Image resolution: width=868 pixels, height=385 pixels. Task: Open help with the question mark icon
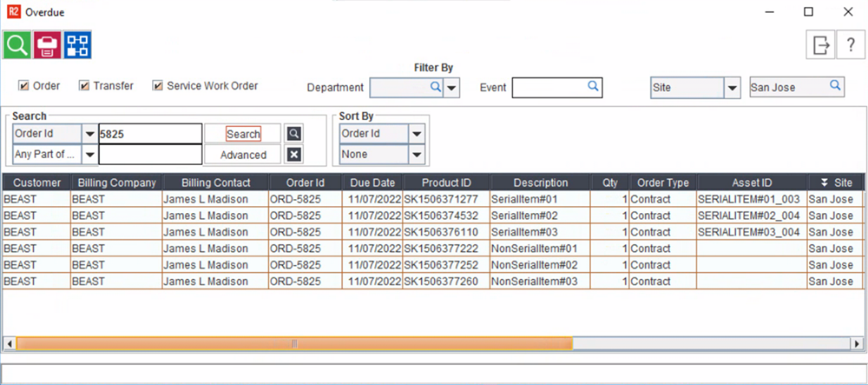coord(850,46)
